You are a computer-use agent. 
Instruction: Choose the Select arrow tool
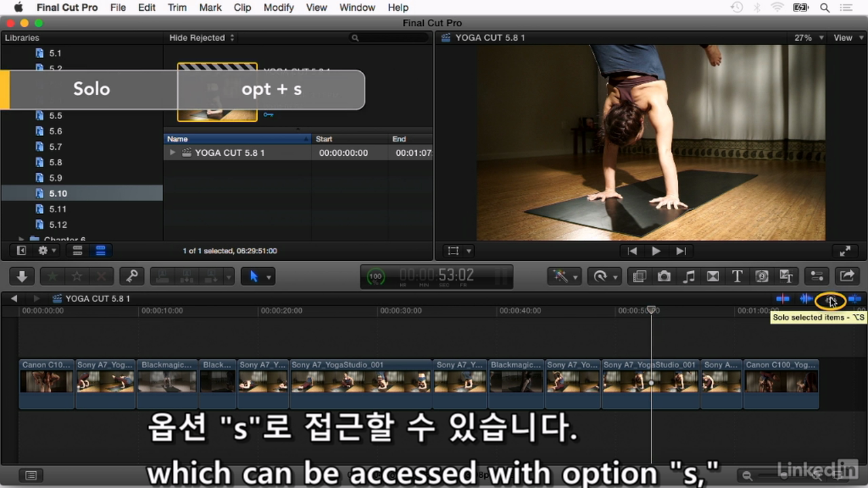point(254,276)
